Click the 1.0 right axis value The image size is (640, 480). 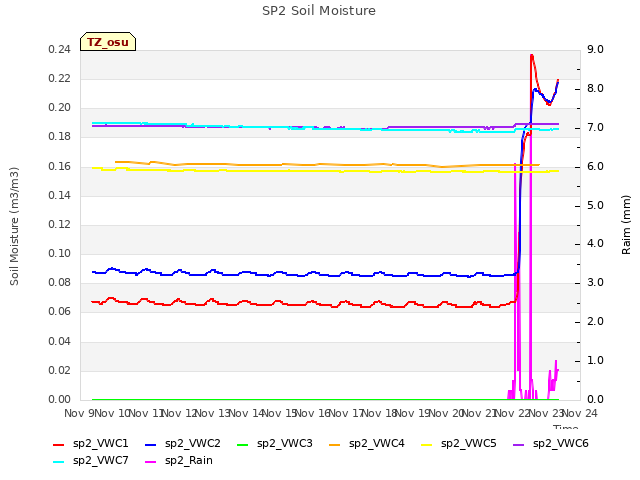click(595, 360)
